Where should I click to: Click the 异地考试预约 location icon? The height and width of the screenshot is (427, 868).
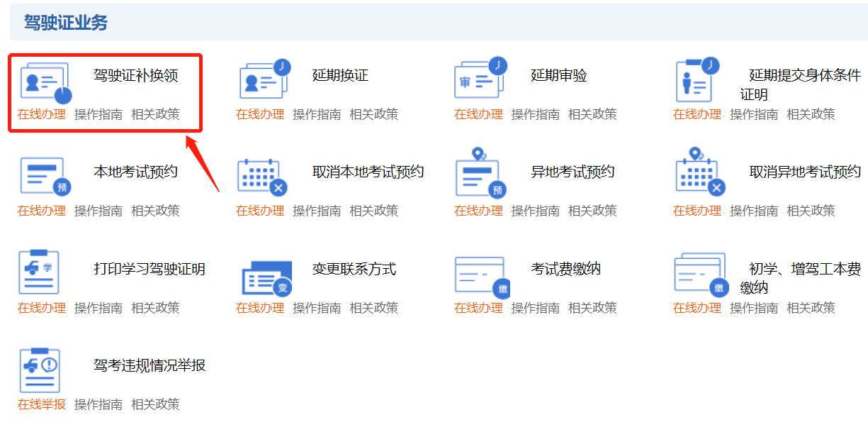coord(482,172)
